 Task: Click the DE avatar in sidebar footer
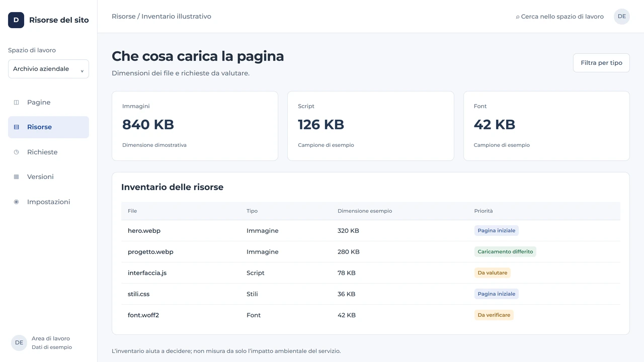(19, 343)
